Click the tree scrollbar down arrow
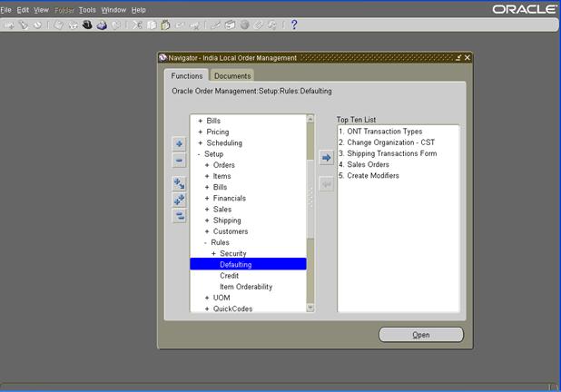561x392 pixels. [x=310, y=308]
